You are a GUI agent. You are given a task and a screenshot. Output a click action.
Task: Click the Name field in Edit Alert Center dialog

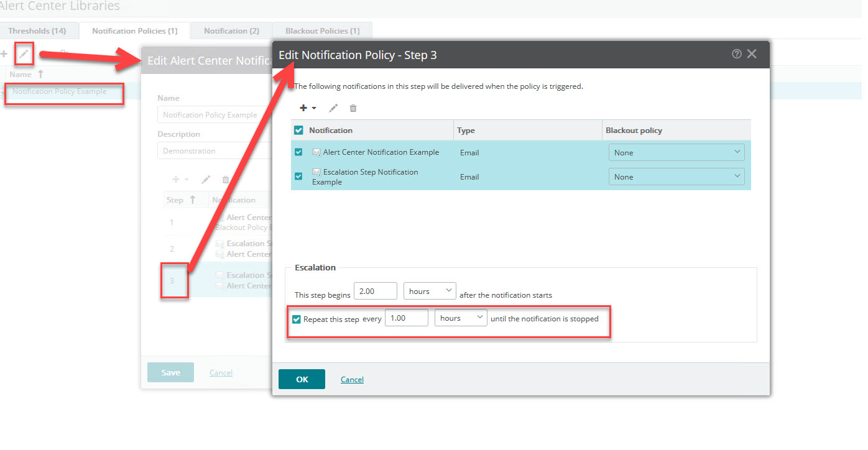tap(215, 115)
